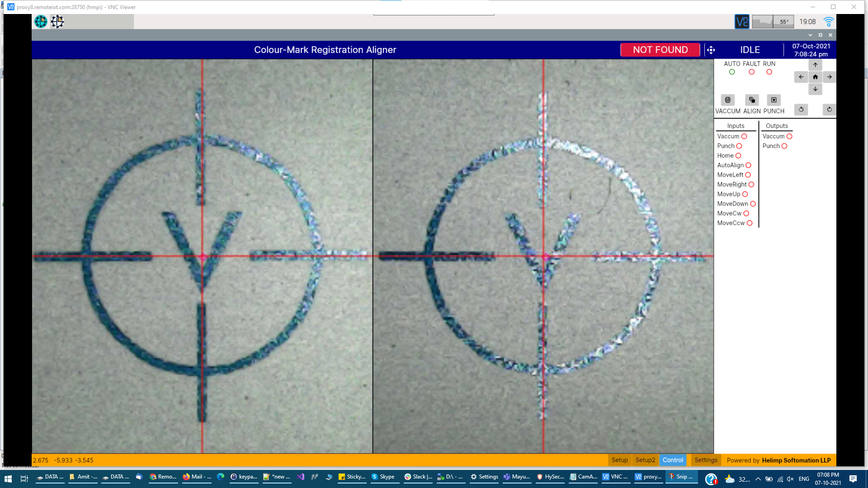Viewport: 868px width, 488px height.
Task: Select the Control tab
Action: coord(673,460)
